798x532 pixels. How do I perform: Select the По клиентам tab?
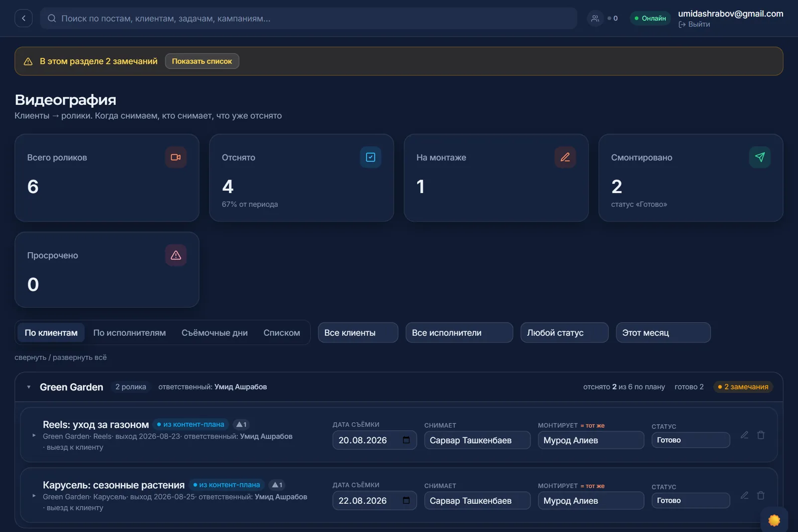(x=51, y=333)
